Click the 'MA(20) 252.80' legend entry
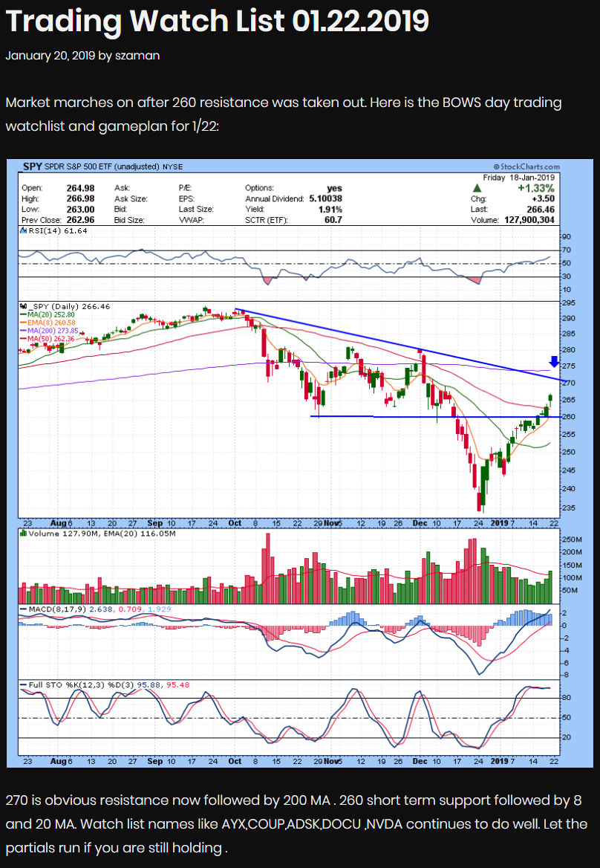This screenshot has height=868, width=600. pos(51,314)
